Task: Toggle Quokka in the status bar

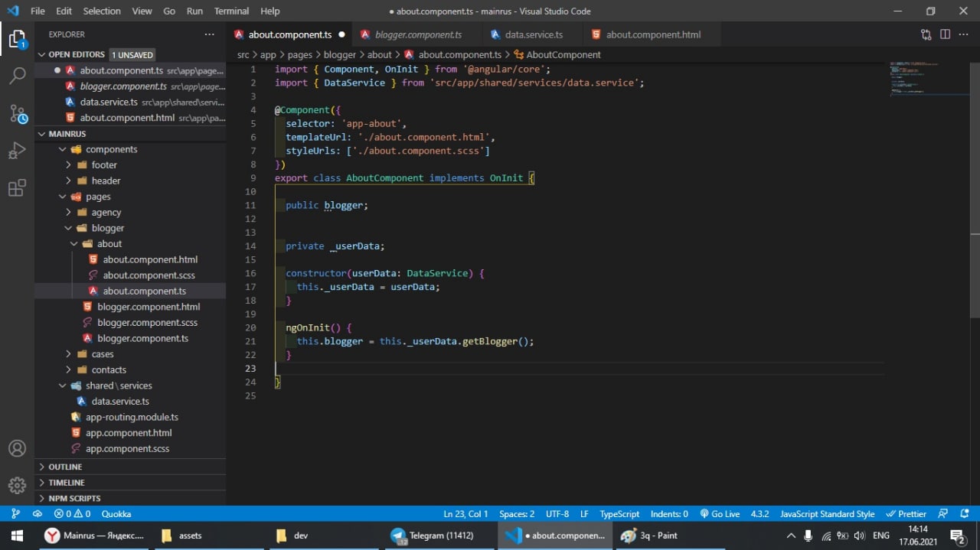Action: click(116, 514)
